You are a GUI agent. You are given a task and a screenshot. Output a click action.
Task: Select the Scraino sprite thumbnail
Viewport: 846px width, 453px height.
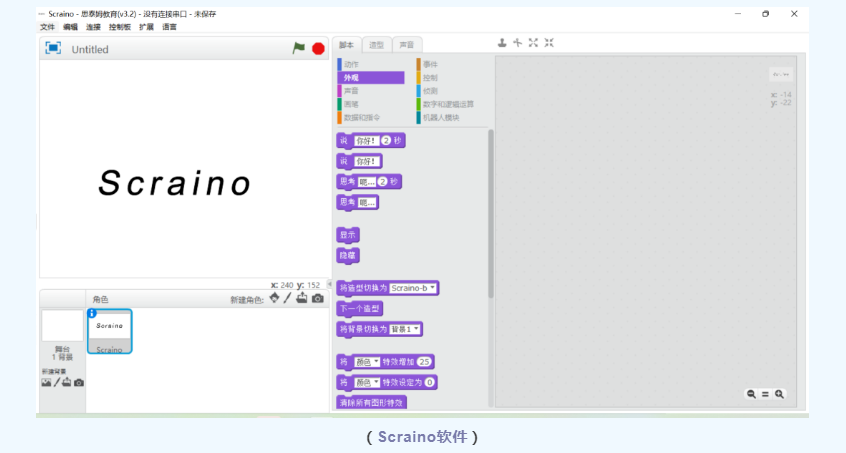tap(110, 331)
